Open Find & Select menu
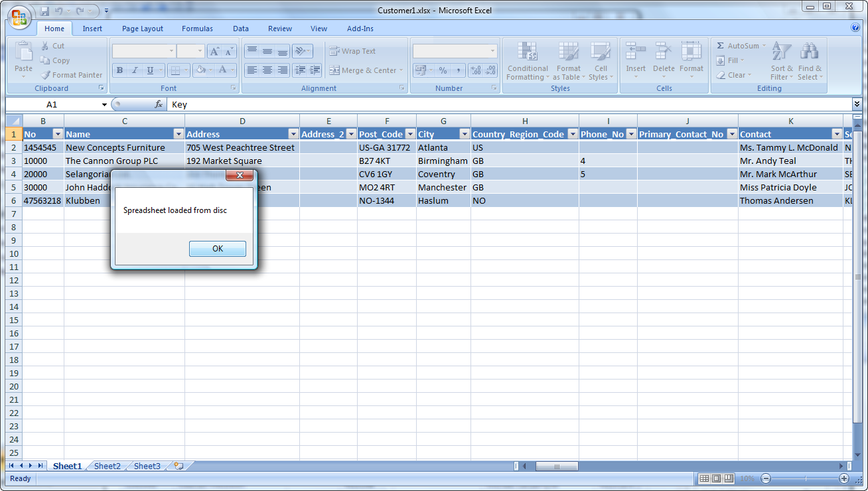868x491 pixels. click(810, 61)
